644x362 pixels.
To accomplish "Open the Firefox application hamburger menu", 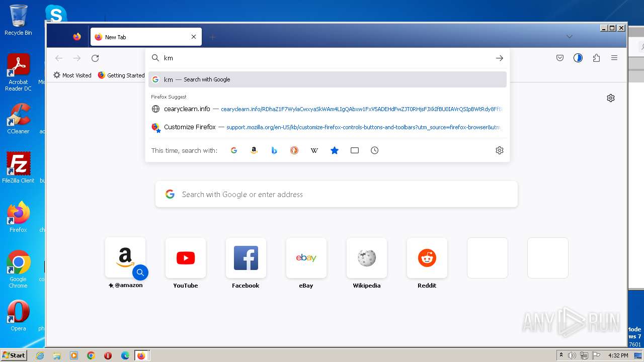I will (614, 58).
